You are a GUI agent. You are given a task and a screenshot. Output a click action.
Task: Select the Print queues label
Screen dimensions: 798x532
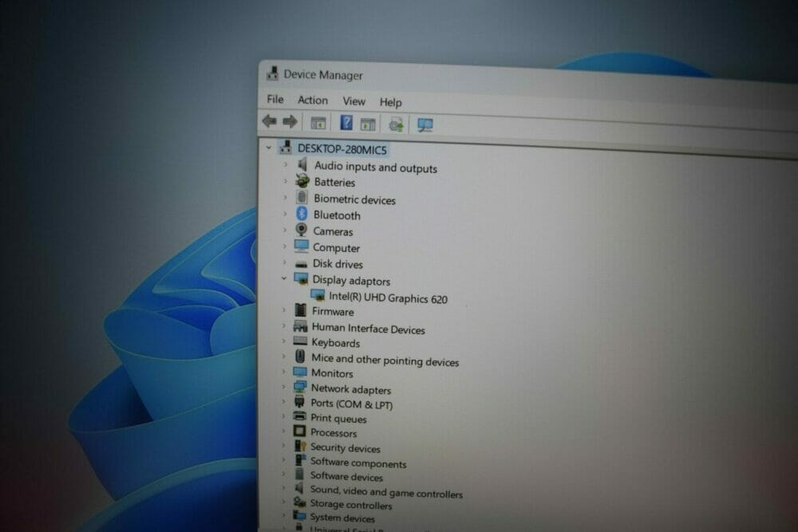click(x=338, y=418)
